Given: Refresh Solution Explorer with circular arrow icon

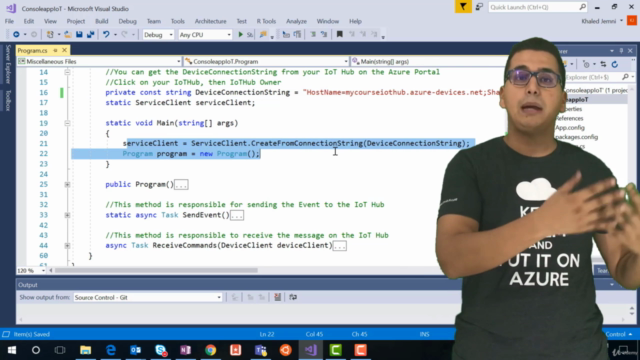Looking at the screenshot, I should click(615, 64).
